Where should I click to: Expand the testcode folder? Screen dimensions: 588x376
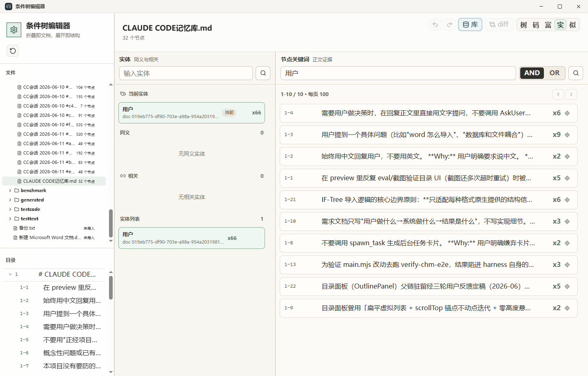[x=10, y=209]
